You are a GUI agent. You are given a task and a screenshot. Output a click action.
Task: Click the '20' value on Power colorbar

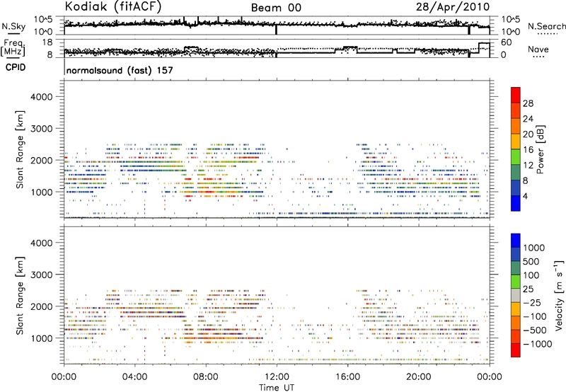click(528, 134)
